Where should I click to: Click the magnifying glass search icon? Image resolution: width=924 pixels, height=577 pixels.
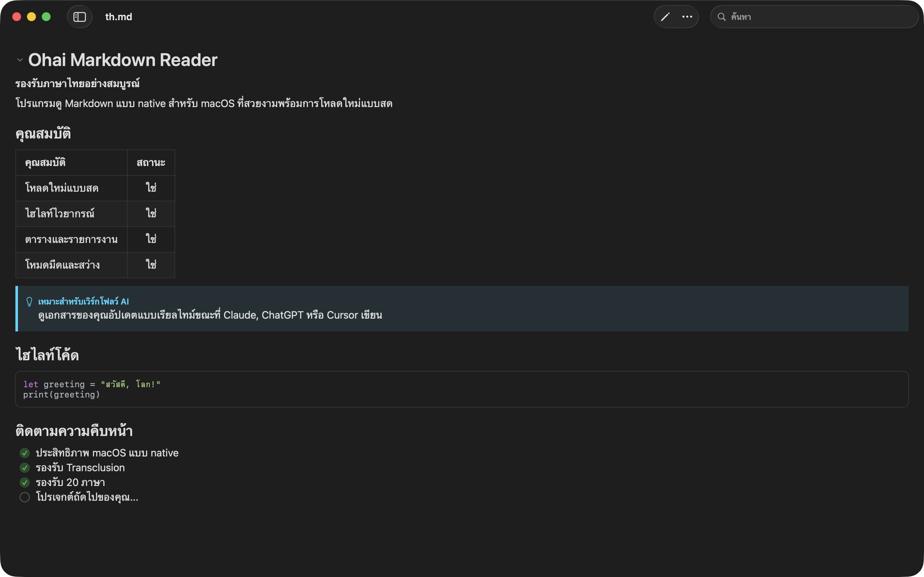coord(721,17)
